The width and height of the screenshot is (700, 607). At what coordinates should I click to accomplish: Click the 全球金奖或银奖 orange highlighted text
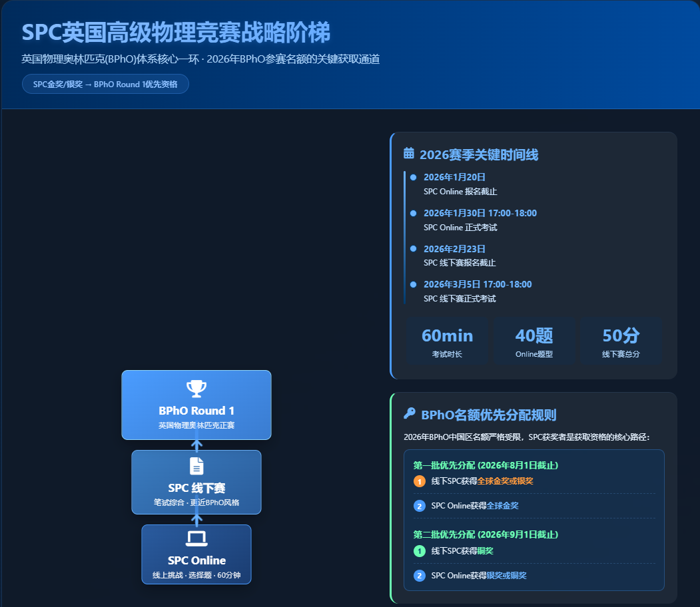point(505,481)
